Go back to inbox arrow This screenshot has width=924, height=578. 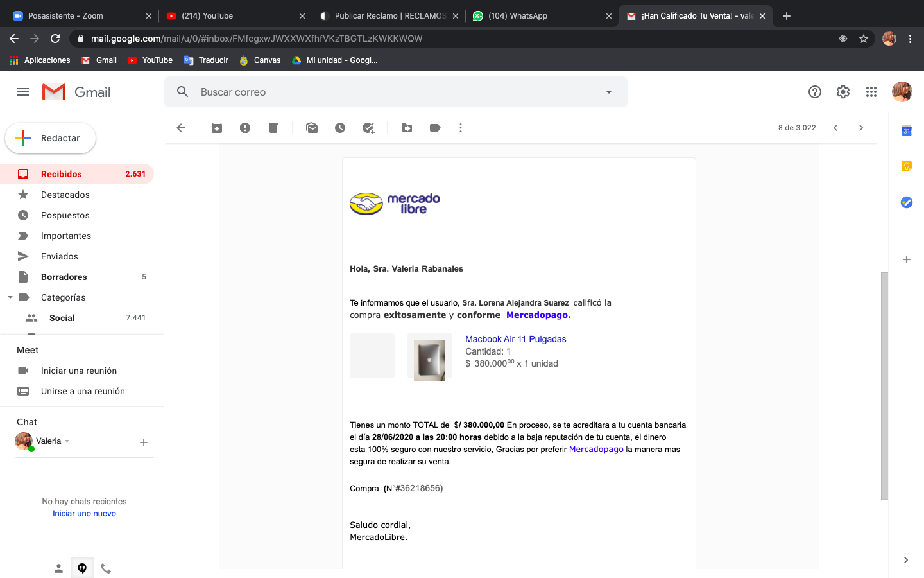click(x=181, y=128)
